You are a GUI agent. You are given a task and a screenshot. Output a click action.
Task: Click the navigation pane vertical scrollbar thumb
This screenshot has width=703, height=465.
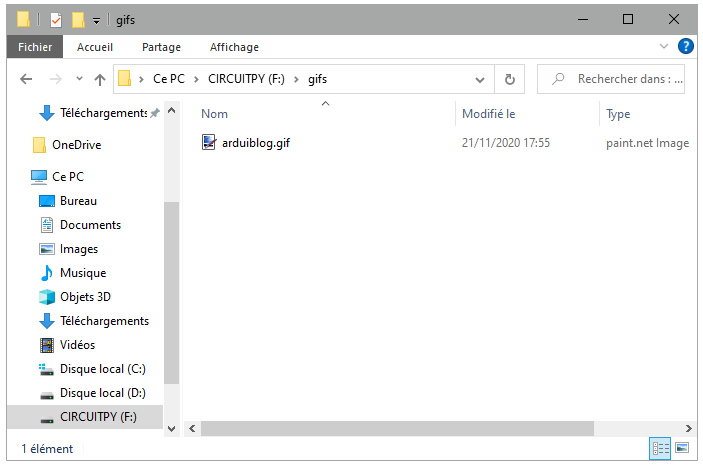tap(171, 293)
